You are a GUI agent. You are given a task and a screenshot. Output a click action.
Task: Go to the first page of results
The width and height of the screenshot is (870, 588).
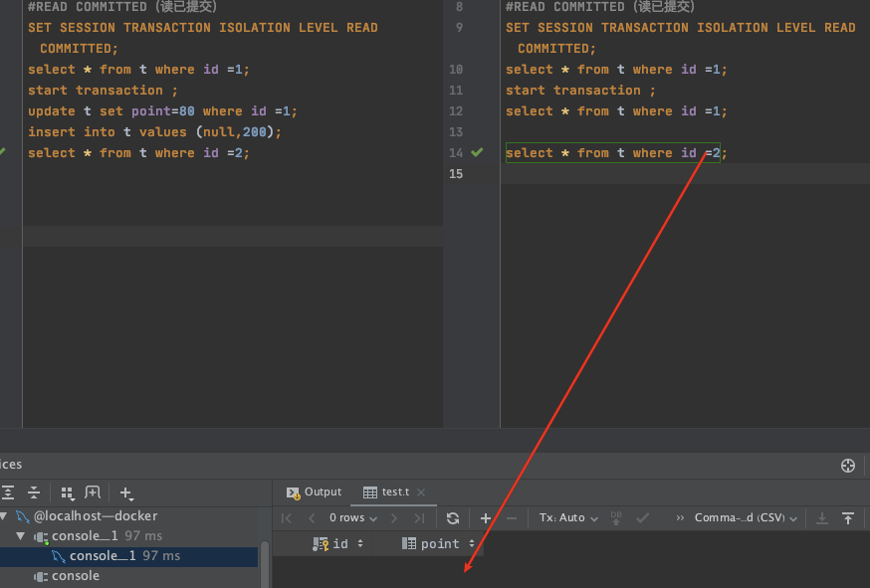tap(287, 518)
